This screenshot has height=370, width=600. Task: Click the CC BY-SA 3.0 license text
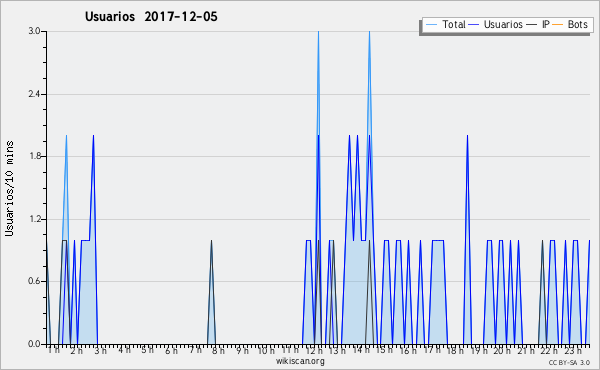pos(569,363)
